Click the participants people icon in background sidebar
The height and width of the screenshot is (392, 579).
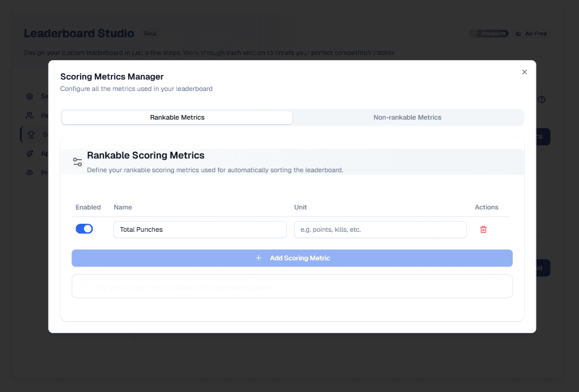click(30, 116)
